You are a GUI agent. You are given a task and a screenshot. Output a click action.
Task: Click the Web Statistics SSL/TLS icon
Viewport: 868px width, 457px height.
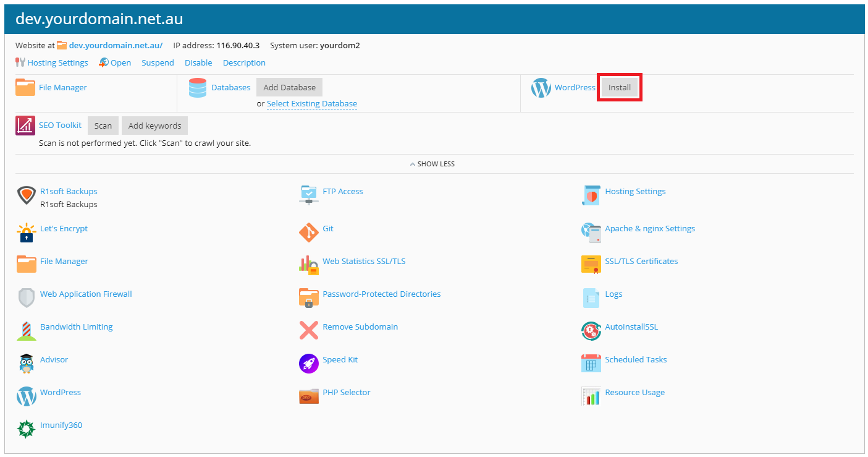tap(308, 265)
